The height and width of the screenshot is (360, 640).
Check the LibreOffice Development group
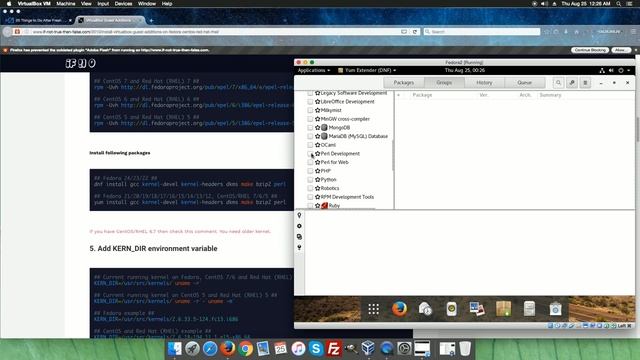(x=310, y=102)
